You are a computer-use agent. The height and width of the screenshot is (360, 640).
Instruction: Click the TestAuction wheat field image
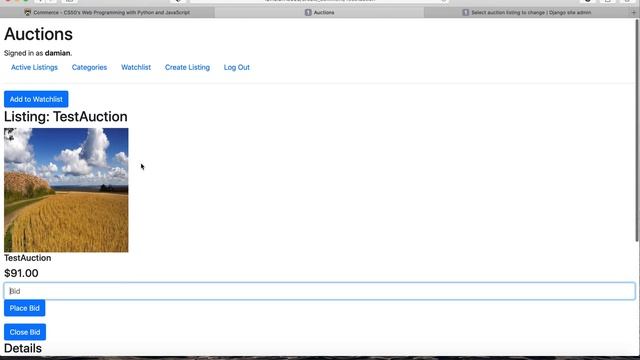coord(66,190)
